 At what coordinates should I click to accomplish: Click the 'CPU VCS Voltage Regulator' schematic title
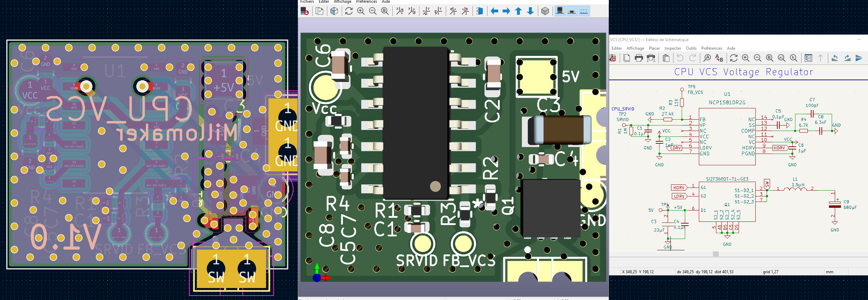pyautogui.click(x=743, y=72)
